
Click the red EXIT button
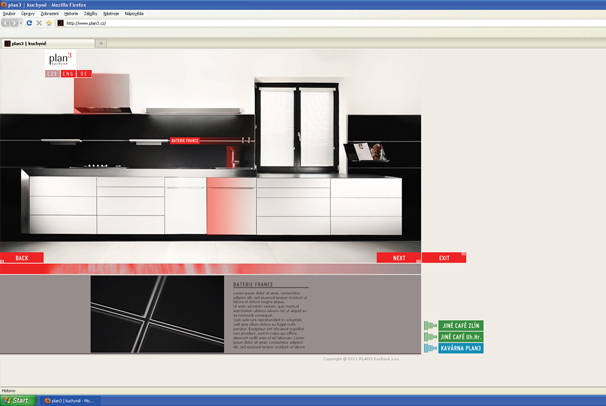tap(444, 258)
